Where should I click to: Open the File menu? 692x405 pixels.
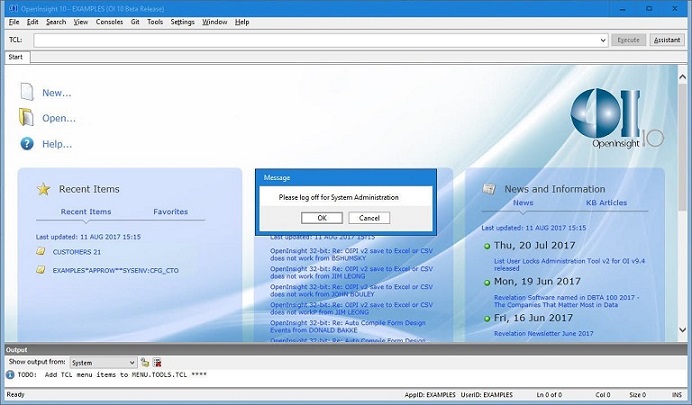click(14, 22)
